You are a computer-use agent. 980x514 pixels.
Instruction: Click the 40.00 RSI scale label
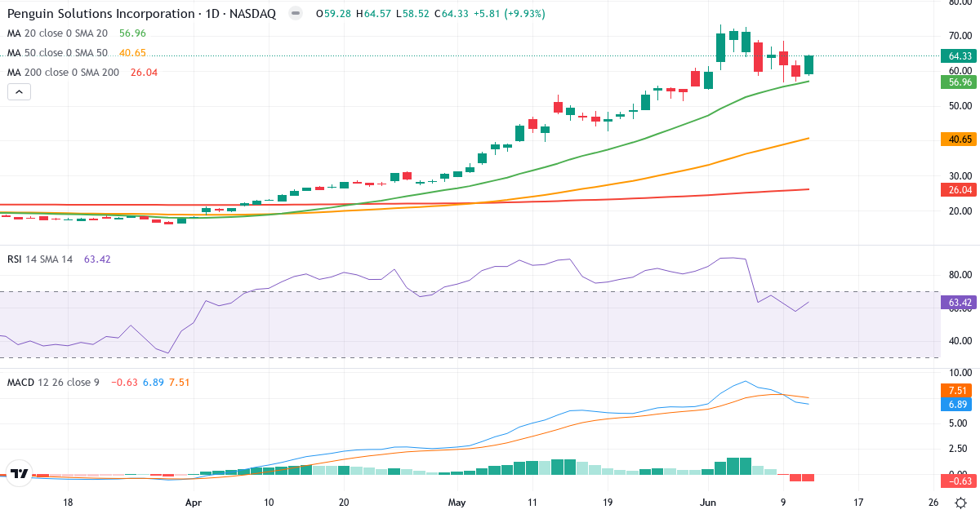tap(959, 341)
